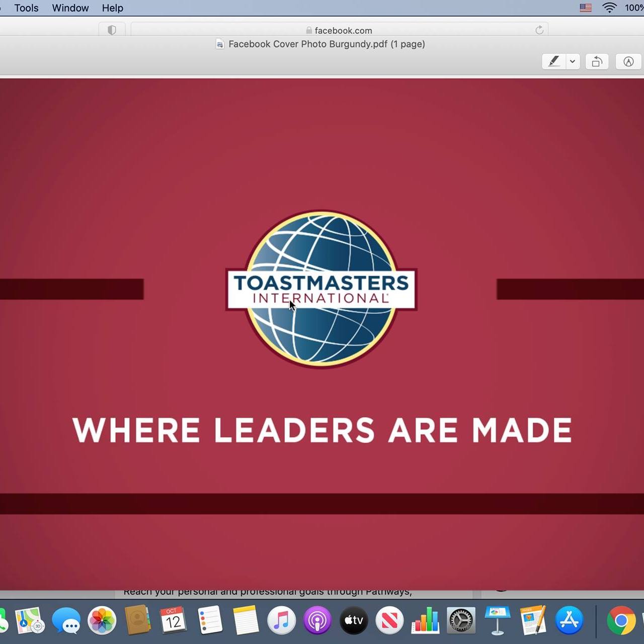Image resolution: width=644 pixels, height=644 pixels.
Task: Launch Numbers from the dock
Action: coord(425,620)
